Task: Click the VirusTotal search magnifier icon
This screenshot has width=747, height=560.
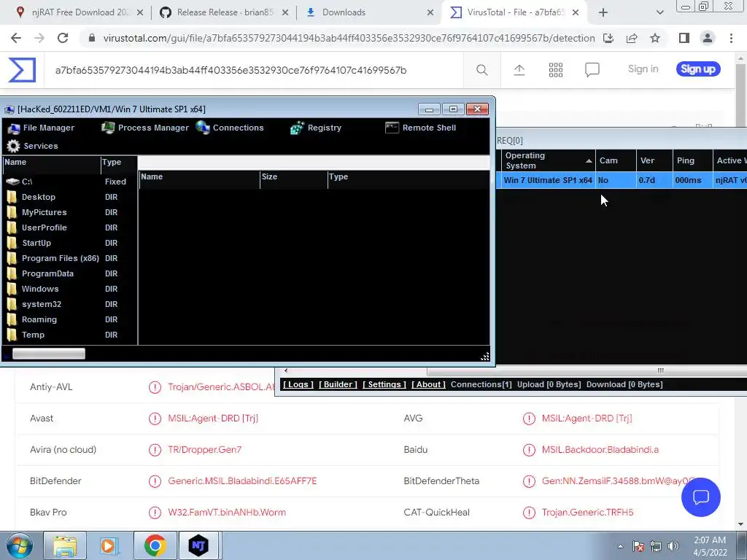Action: 481,70
